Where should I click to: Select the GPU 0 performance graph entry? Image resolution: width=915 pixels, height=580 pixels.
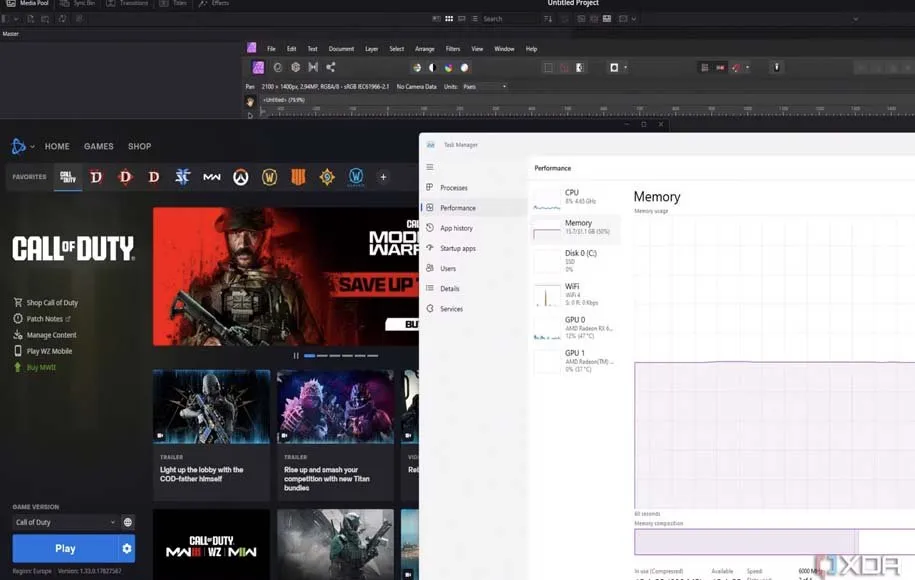pos(575,325)
